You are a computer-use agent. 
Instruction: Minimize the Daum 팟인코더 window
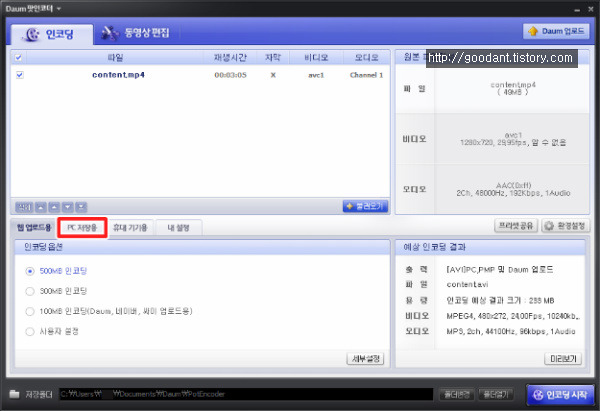(577, 9)
